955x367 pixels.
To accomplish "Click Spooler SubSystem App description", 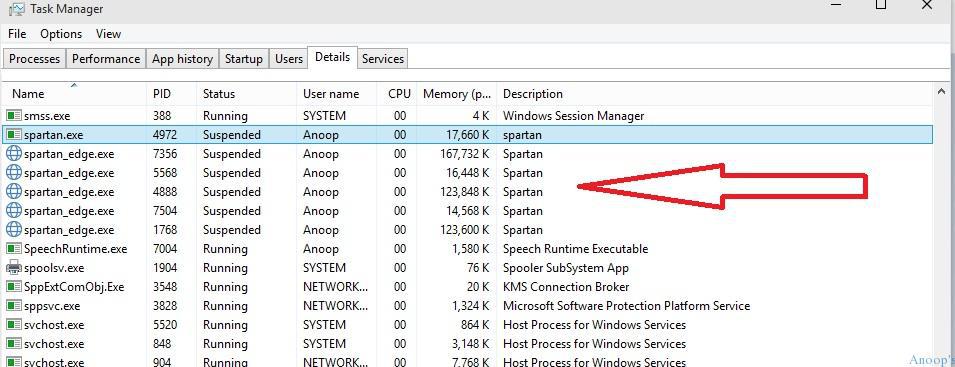I will (x=566, y=268).
